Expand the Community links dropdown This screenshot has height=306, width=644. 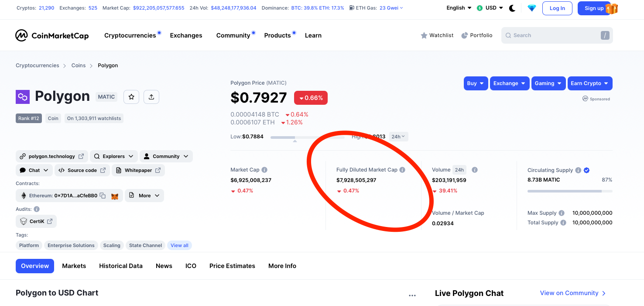[x=166, y=156]
